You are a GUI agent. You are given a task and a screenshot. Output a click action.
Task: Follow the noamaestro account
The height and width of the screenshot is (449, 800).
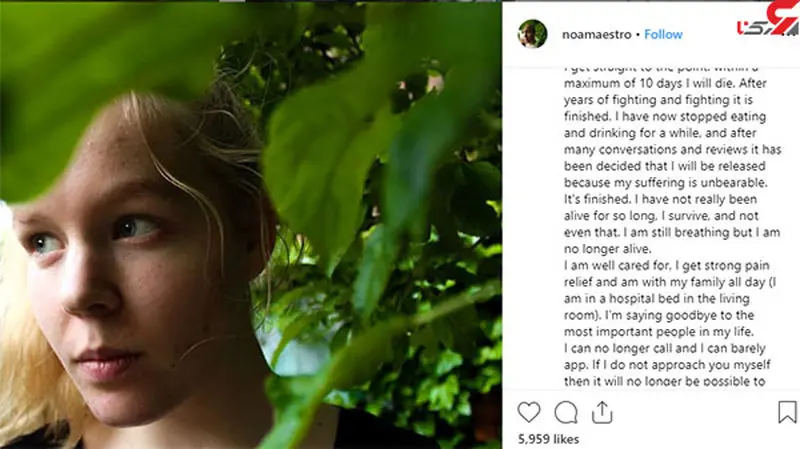click(x=663, y=34)
